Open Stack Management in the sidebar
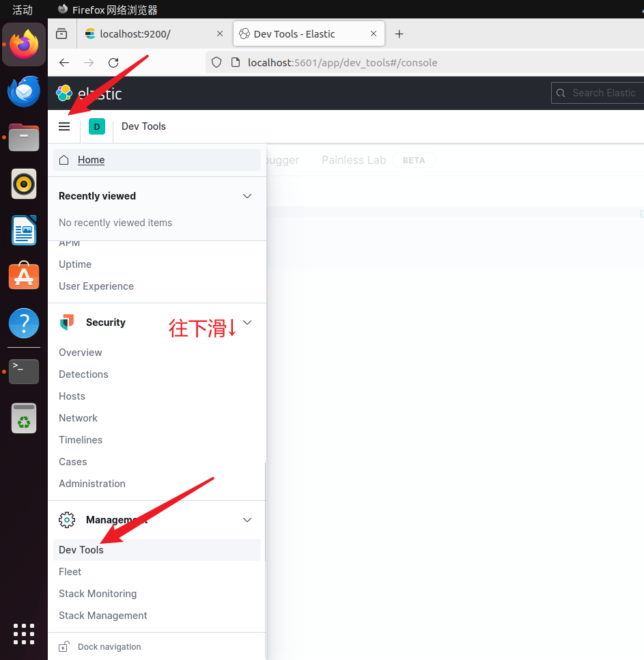The image size is (644, 660). (103, 616)
